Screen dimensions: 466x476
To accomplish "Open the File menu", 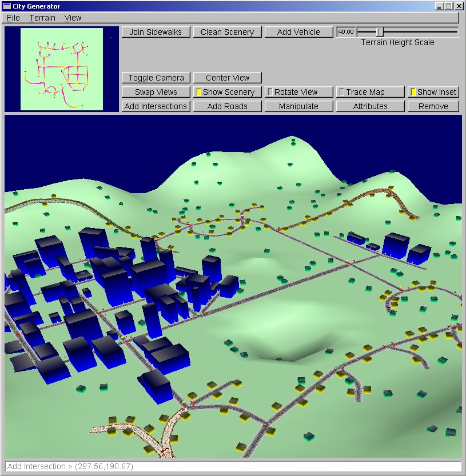I will click(13, 18).
